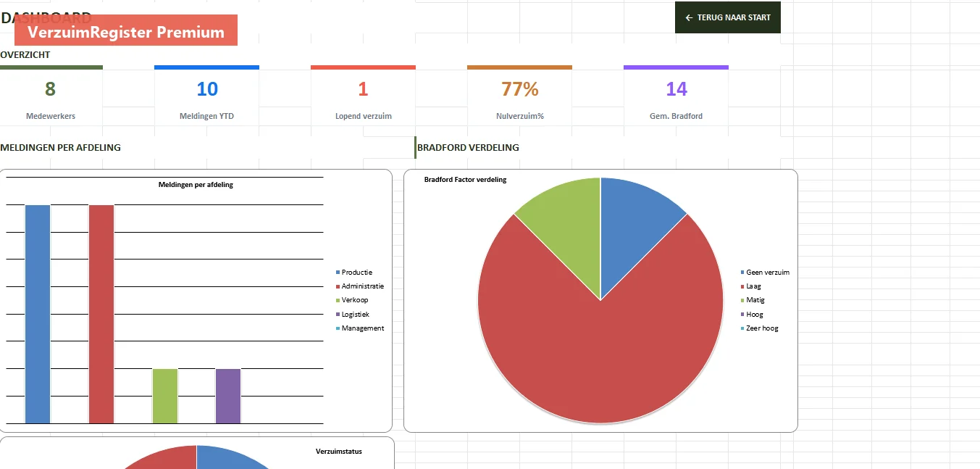Click Management legend entry
Screen dimensions: 980x469
pos(360,328)
